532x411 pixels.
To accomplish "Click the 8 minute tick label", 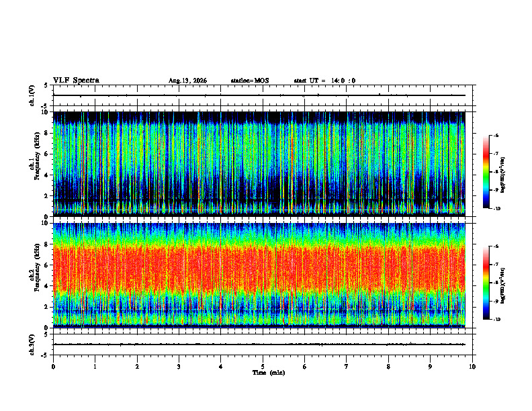I will click(388, 367).
